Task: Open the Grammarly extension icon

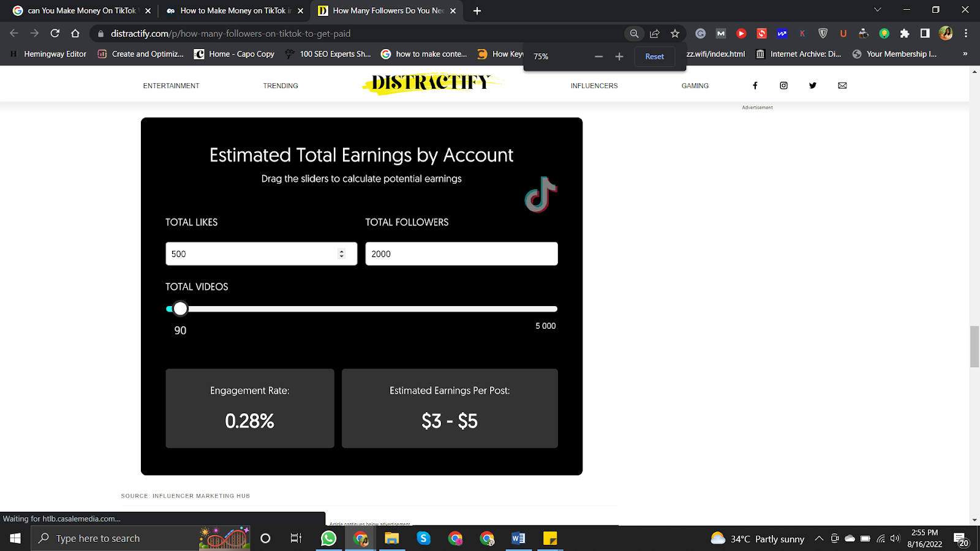Action: [701, 34]
